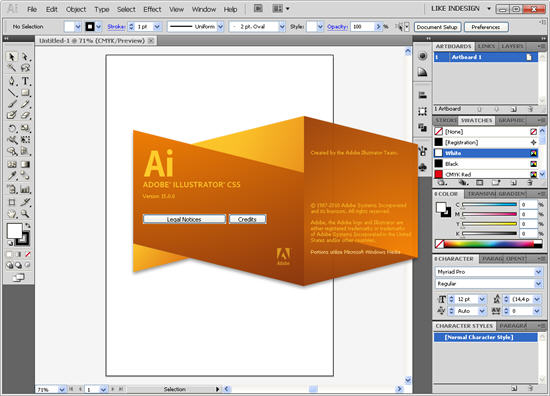
Task: Switch to the Swatches panel tab
Action: tap(476, 120)
